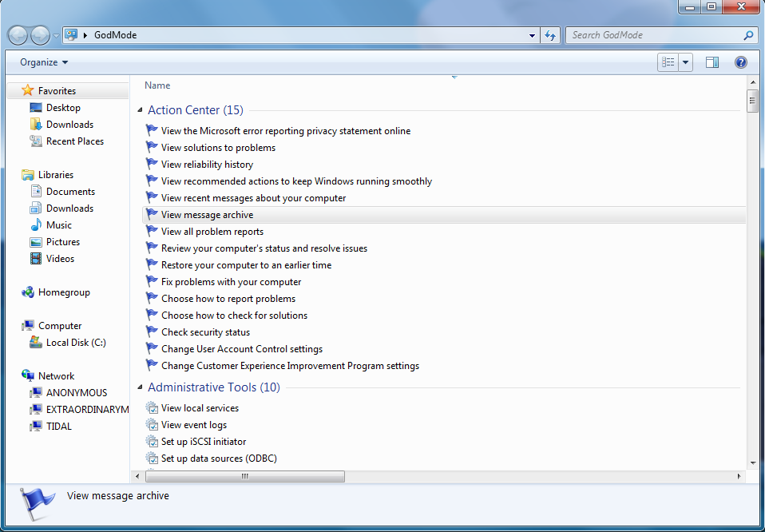Select View recommended actions to keep Windows running smoothly
The height and width of the screenshot is (532, 765).
click(296, 181)
